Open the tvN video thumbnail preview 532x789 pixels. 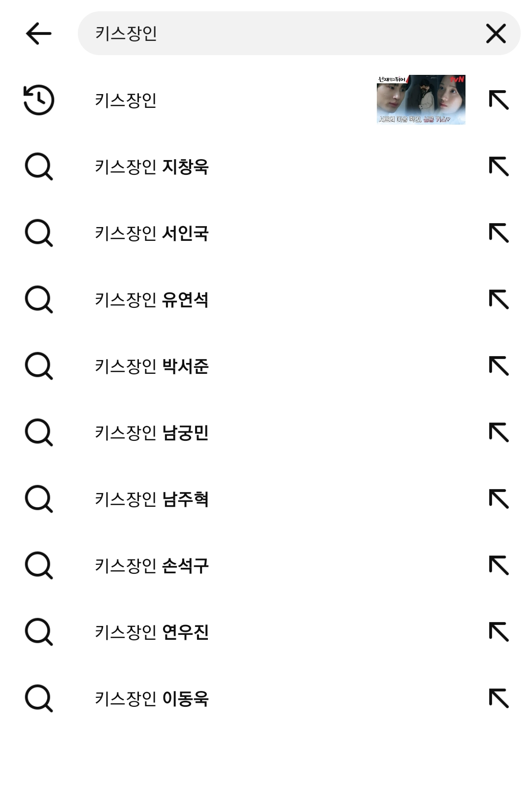point(421,99)
